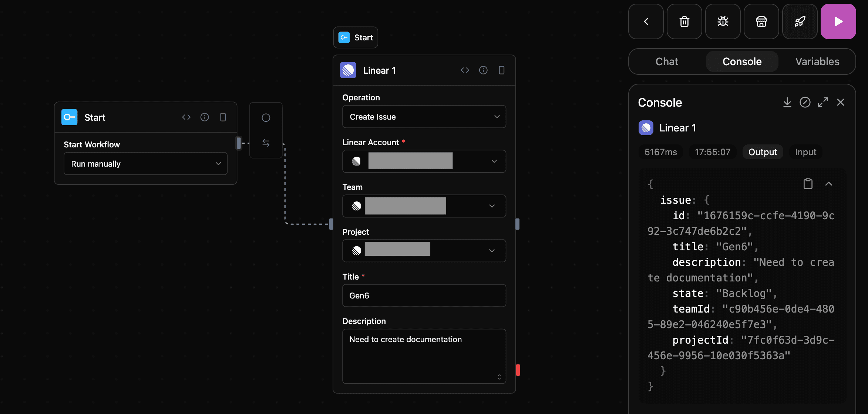
Task: Switch to the Chat tab
Action: 667,61
